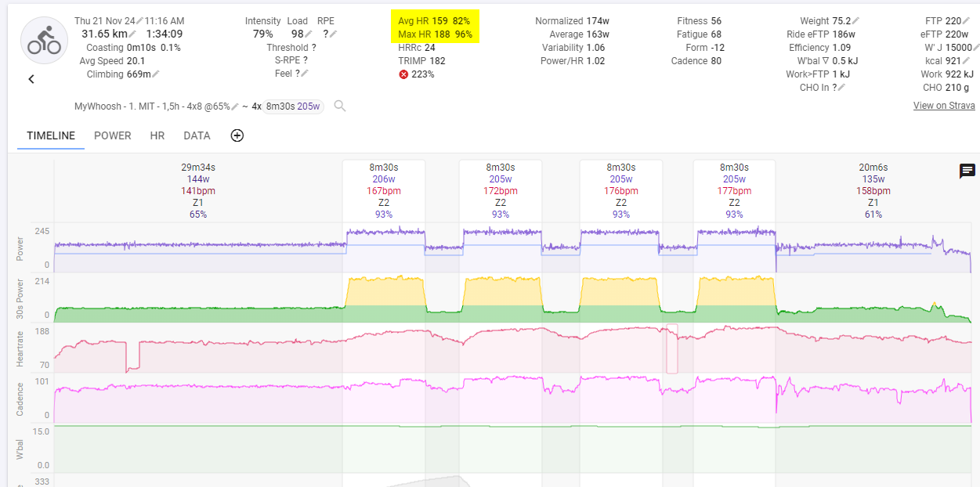Click the pencil beside FTP 220

[x=966, y=21]
